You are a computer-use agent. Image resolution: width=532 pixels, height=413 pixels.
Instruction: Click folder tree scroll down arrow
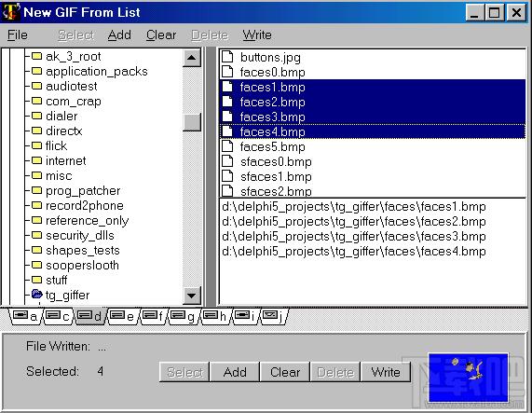coord(191,296)
